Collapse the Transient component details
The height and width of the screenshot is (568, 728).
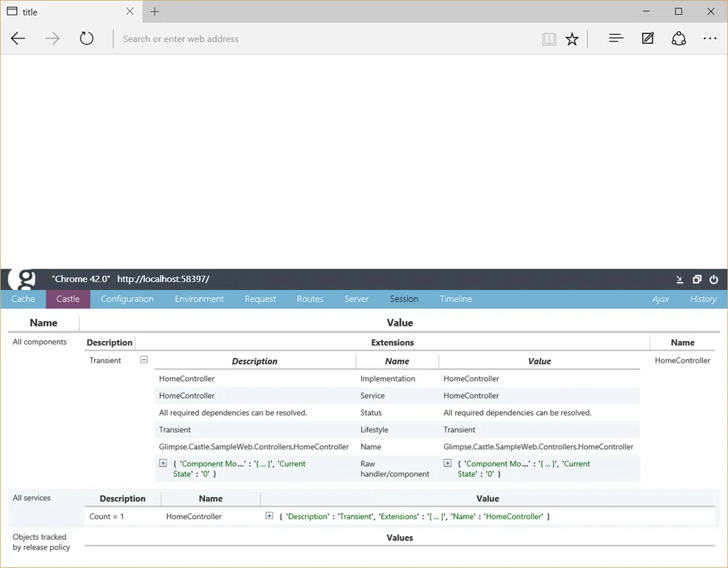click(x=144, y=360)
